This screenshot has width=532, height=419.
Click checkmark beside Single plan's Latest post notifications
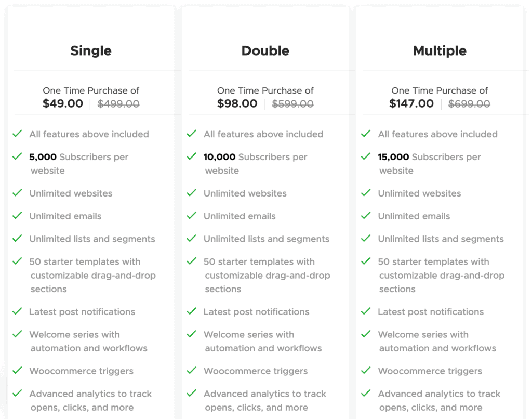[x=17, y=311]
